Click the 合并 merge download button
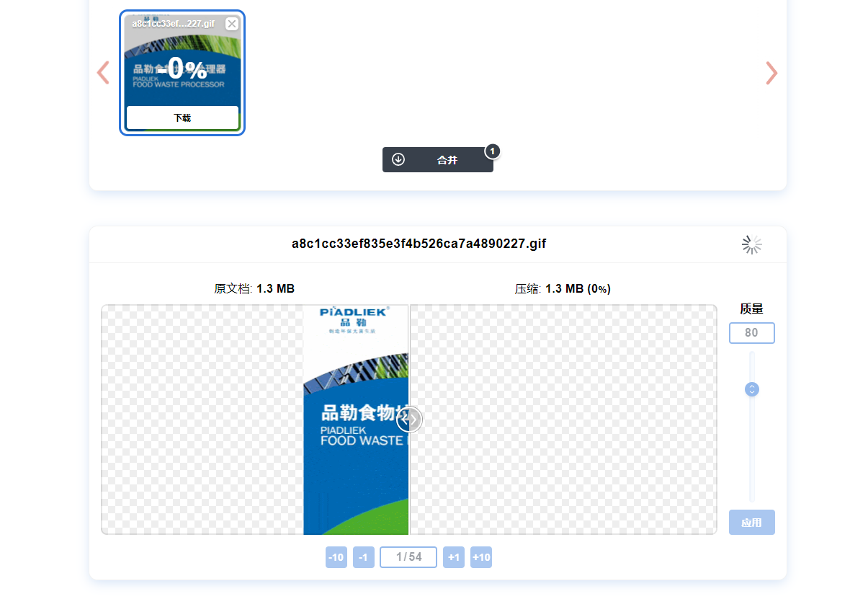 click(438, 160)
